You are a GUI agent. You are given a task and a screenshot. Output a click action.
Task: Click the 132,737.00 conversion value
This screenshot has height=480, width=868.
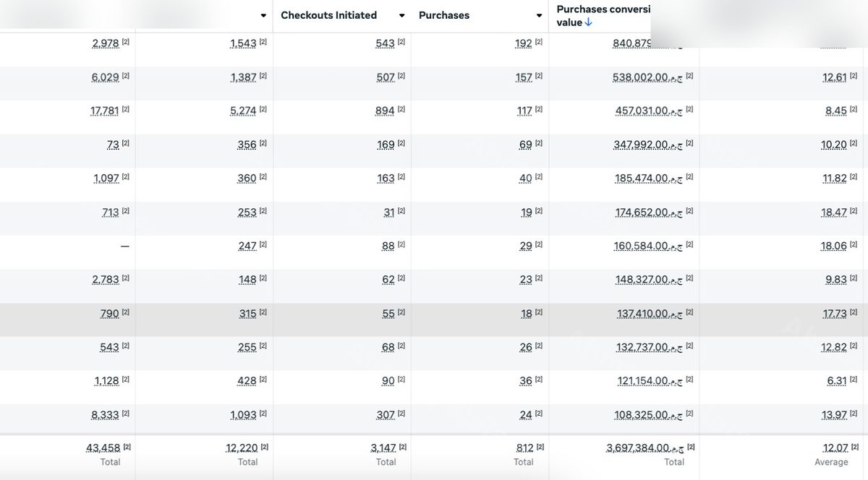pyautogui.click(x=650, y=347)
